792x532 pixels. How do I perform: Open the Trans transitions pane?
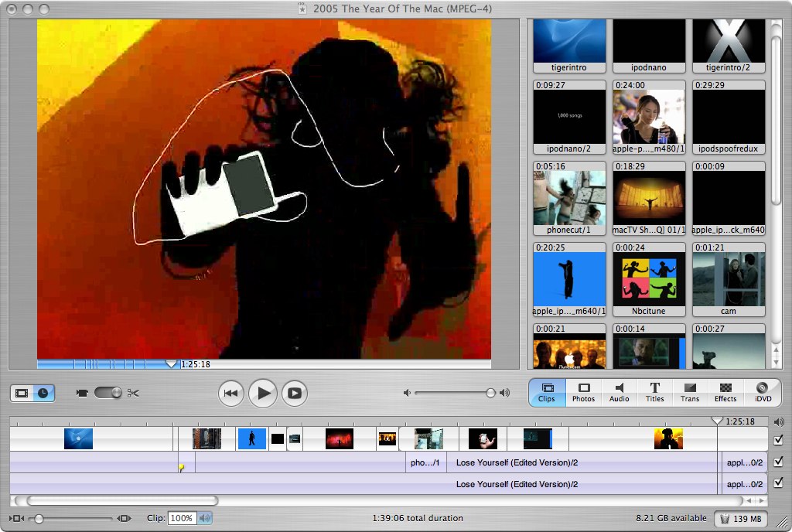(x=690, y=393)
